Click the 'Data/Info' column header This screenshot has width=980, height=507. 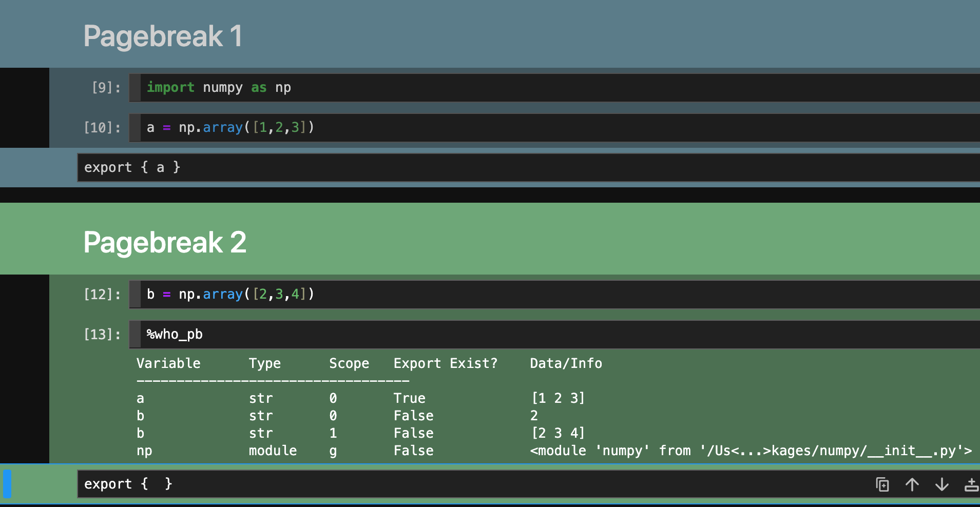click(x=566, y=363)
